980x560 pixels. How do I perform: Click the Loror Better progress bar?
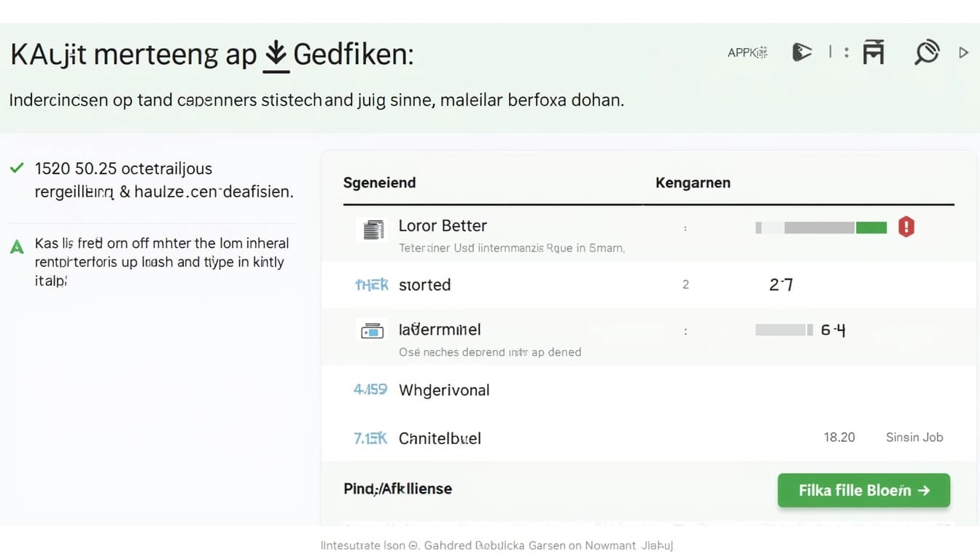[x=820, y=227]
